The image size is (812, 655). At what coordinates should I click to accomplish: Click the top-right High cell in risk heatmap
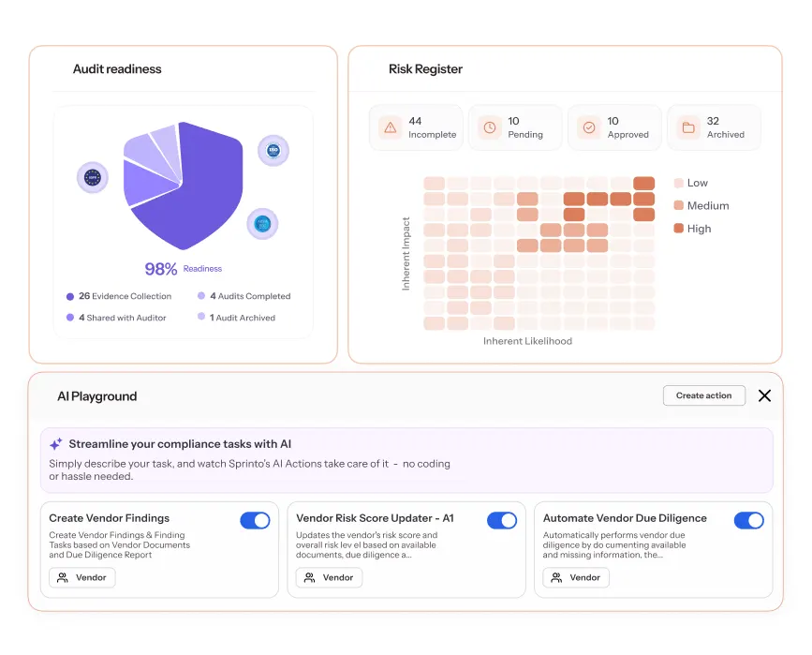coord(643,183)
